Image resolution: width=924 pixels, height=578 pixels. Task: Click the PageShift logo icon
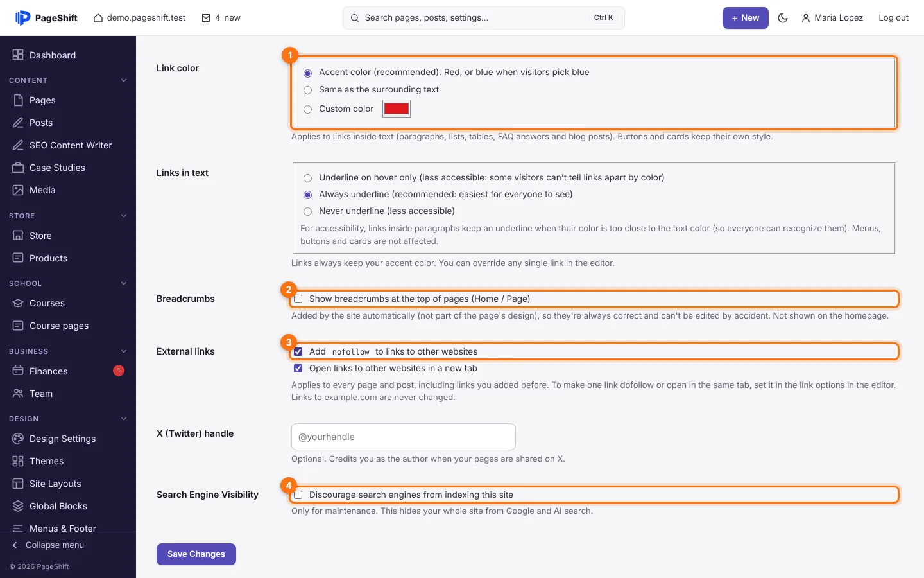coord(22,18)
